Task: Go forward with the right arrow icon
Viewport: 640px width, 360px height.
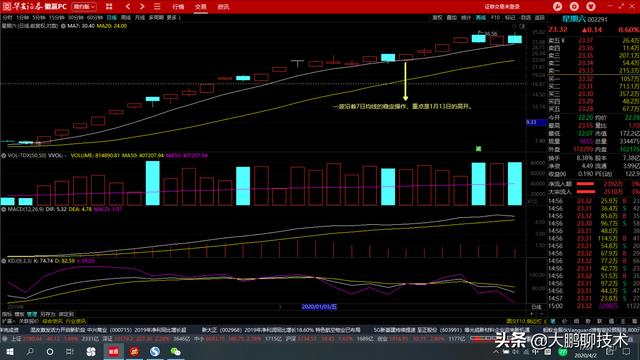Action: [x=142, y=7]
